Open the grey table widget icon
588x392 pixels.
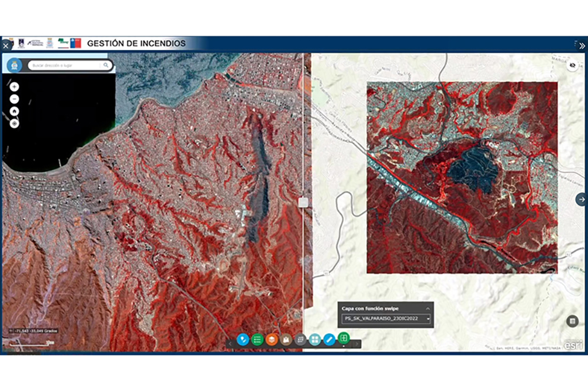[300, 340]
